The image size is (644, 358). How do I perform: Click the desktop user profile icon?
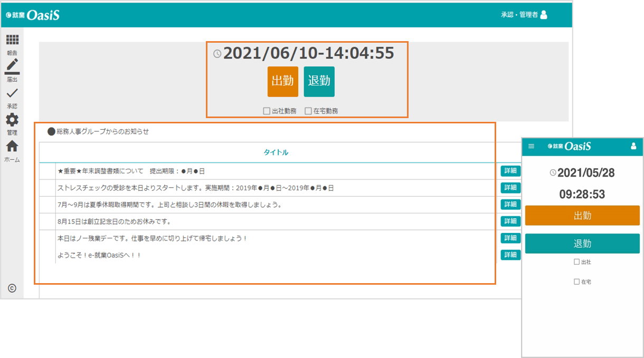coord(544,15)
